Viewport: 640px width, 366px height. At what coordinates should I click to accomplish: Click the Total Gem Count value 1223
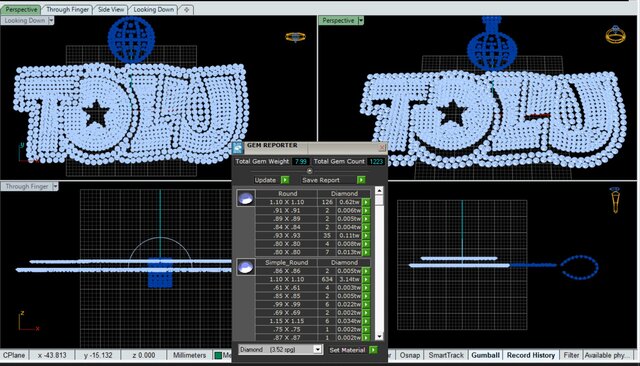point(376,162)
